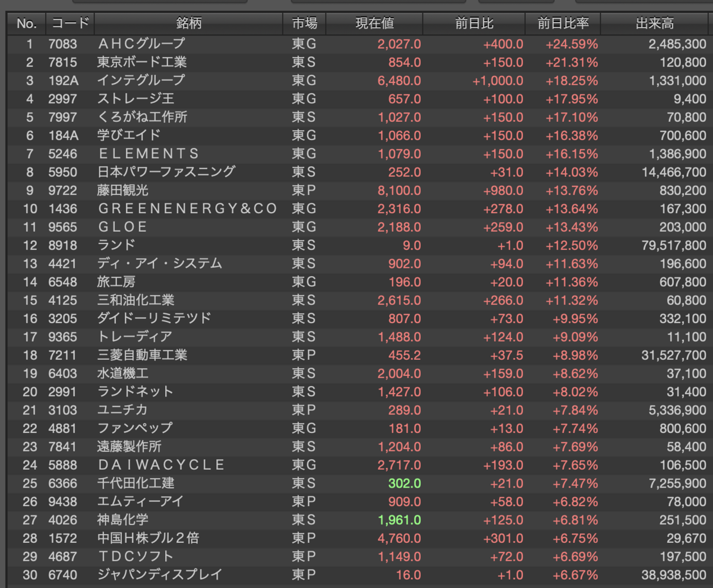Image resolution: width=713 pixels, height=588 pixels.
Task: Click change value +1,000.0
Action: tap(498, 81)
